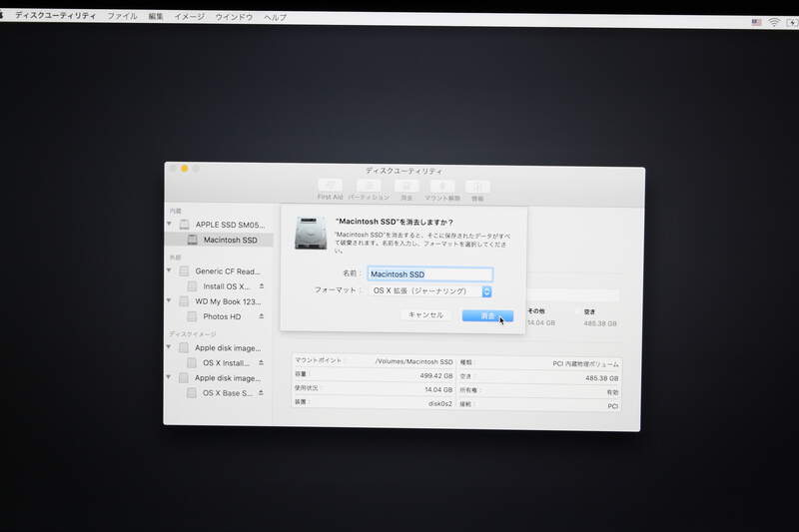The width and height of the screenshot is (799, 532).
Task: Click the 名前 name text field
Action: (x=429, y=273)
